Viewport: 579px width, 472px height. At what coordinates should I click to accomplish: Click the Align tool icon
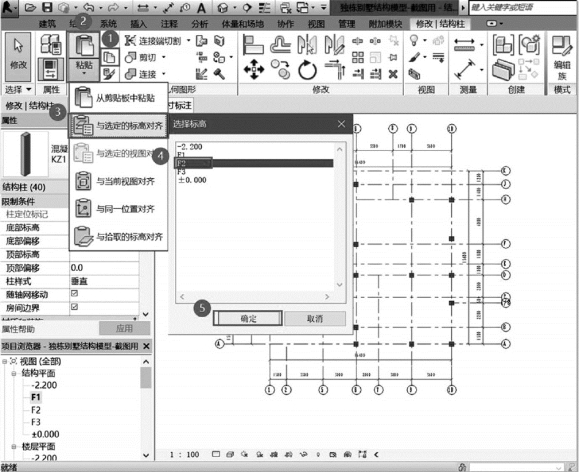[253, 45]
